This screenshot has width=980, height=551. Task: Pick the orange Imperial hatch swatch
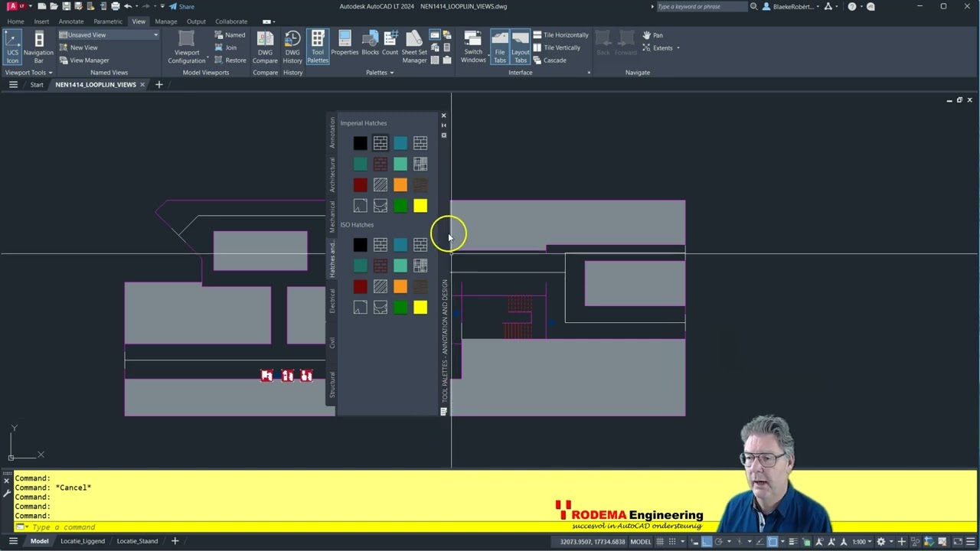tap(400, 184)
